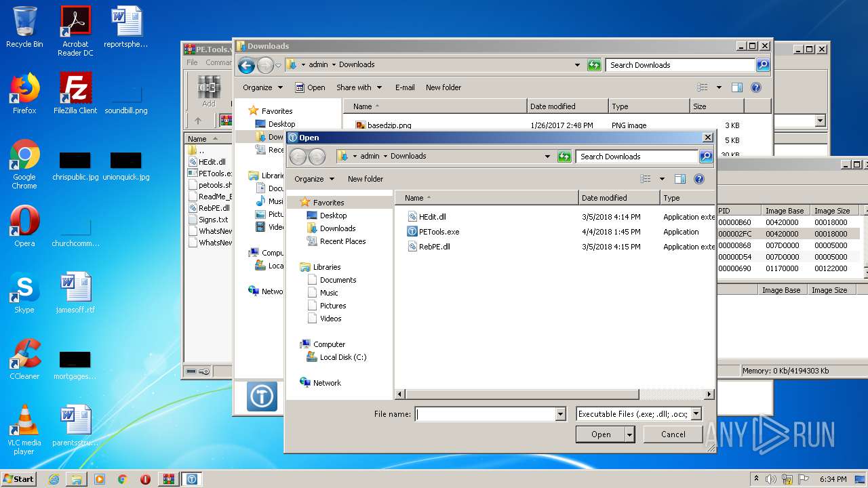
Task: Click New folder in Open dialog
Action: pos(366,179)
